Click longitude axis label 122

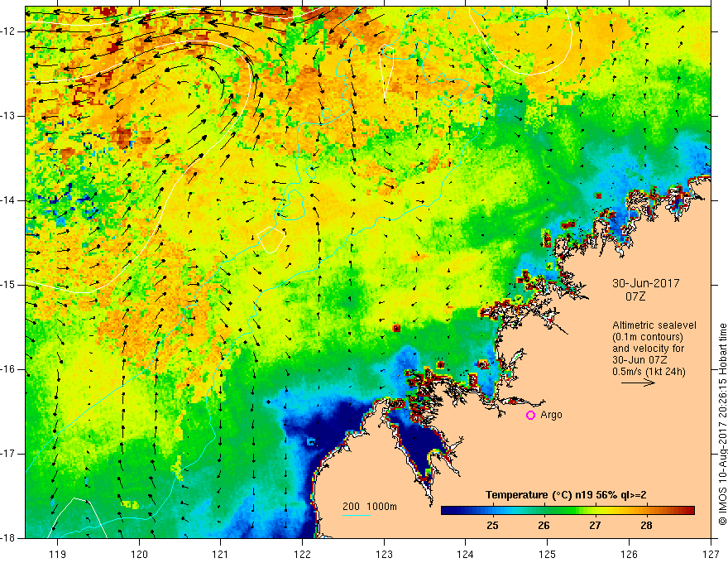click(x=302, y=554)
